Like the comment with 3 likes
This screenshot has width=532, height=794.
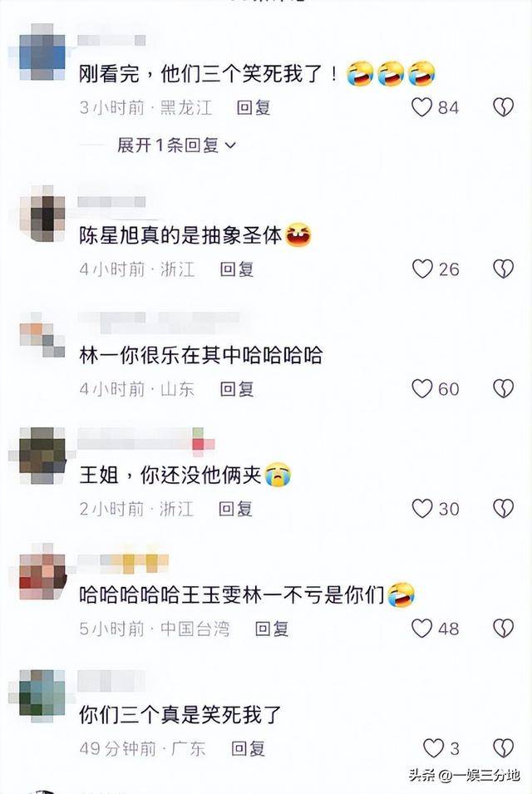433,748
